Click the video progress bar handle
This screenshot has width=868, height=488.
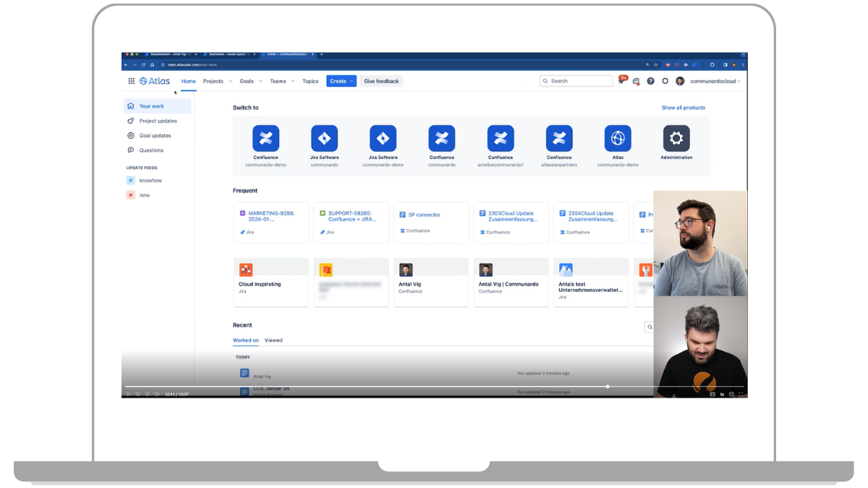(x=608, y=387)
